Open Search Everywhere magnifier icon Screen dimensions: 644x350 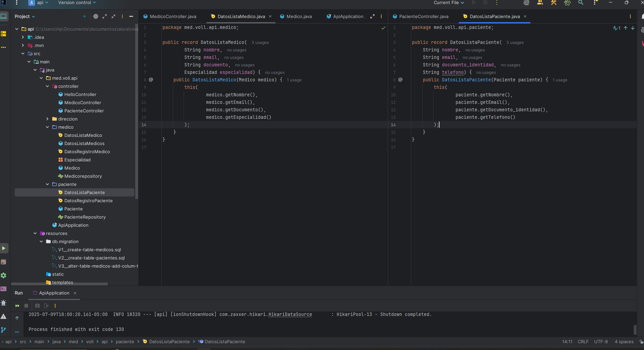click(x=581, y=3)
